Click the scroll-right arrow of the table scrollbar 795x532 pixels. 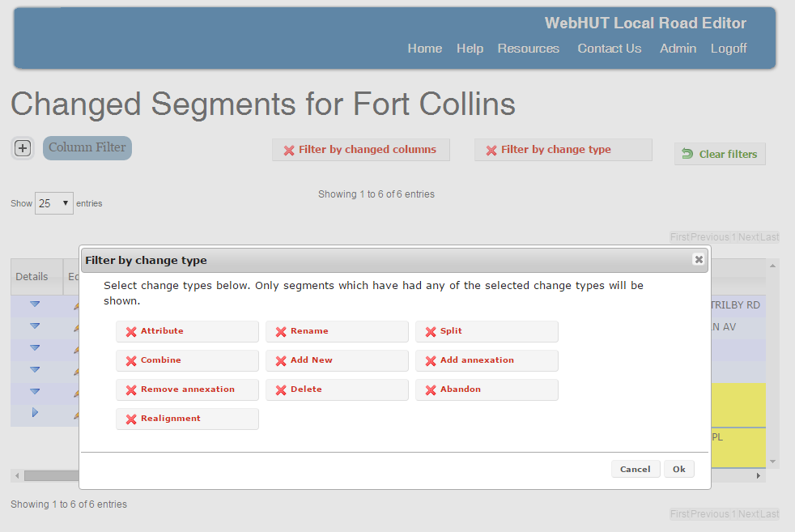pyautogui.click(x=759, y=475)
